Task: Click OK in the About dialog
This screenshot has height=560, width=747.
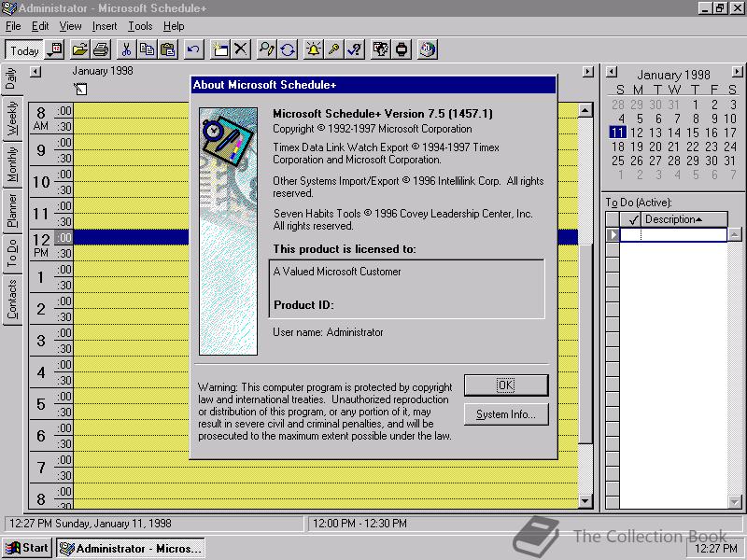Action: tap(506, 385)
